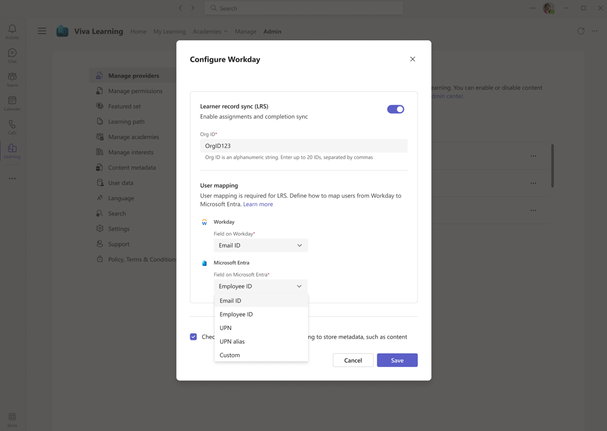Open the Chat icon in Teams rail
Viewport: 607px width, 431px height.
[x=12, y=55]
